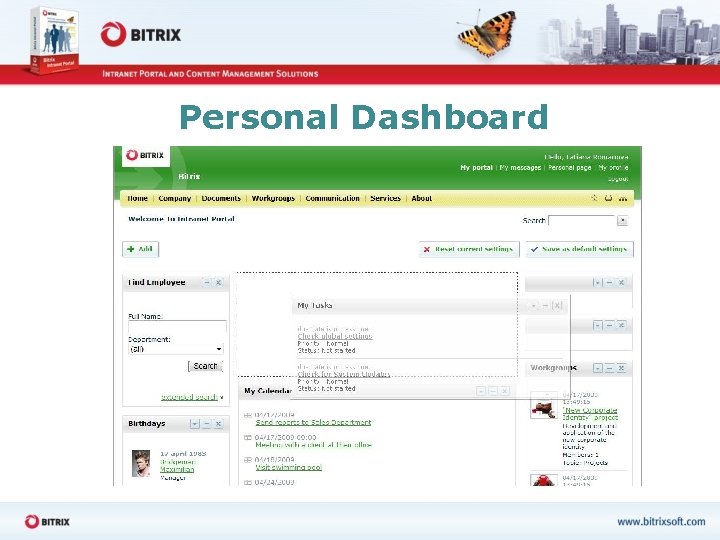720x540 pixels.
Task: Open Send reports to Sales Department event
Action: point(313,422)
